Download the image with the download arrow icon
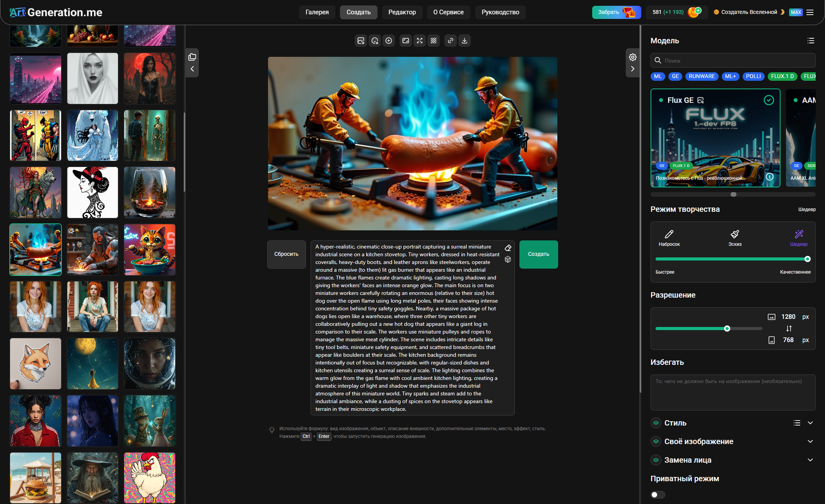 tap(464, 41)
